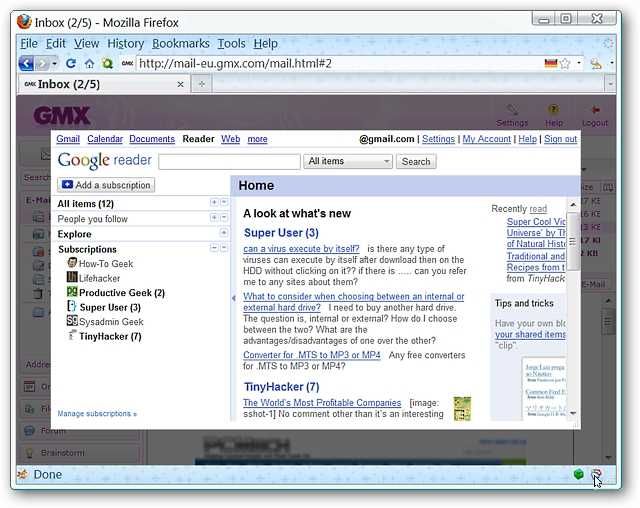This screenshot has width=640, height=508.
Task: Click the green magnifier toolbar icon
Action: coord(107,64)
